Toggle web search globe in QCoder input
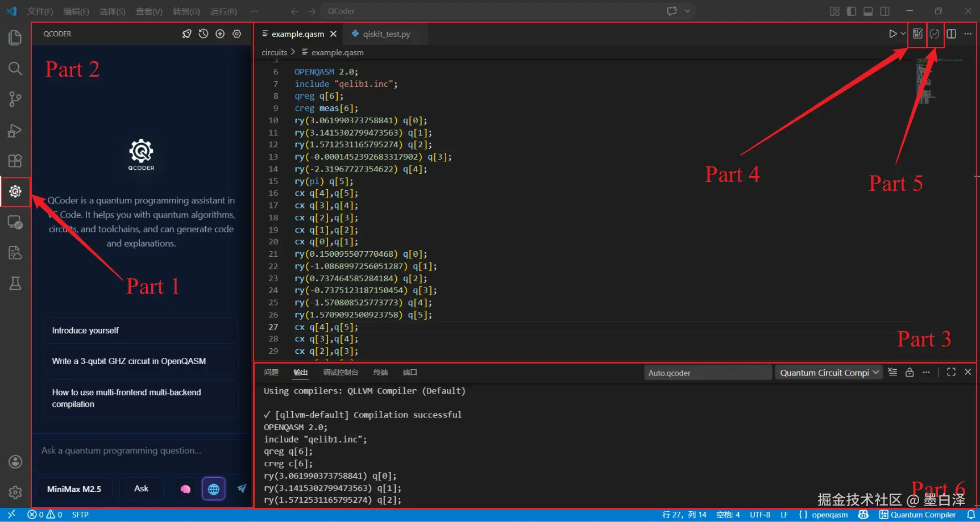 214,489
